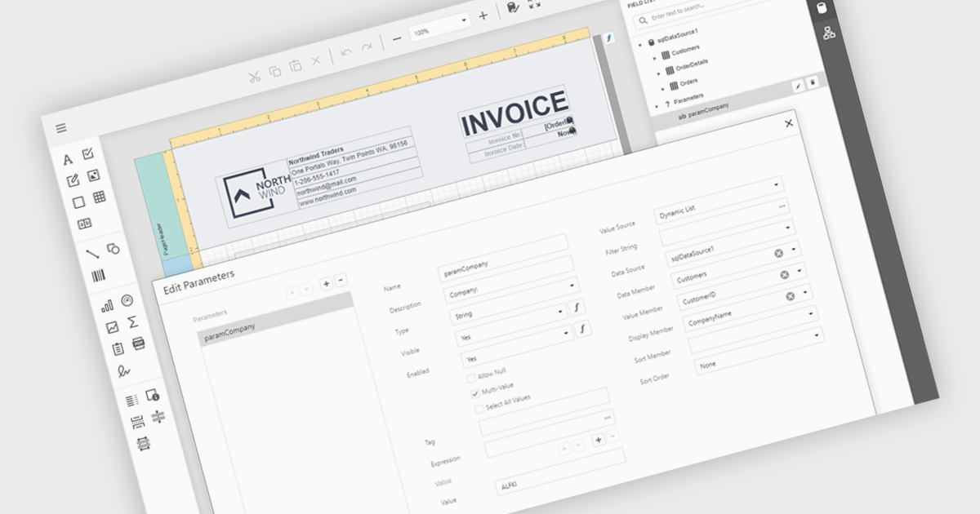Image resolution: width=980 pixels, height=514 pixels.
Task: Expand the Customers table node
Action: (x=655, y=57)
